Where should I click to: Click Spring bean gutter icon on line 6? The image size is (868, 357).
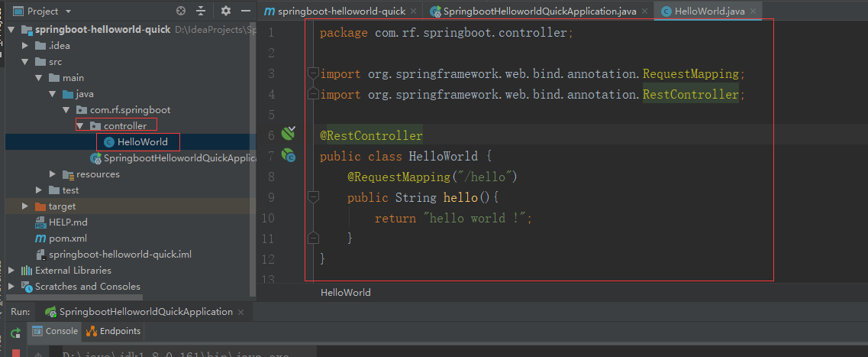click(x=288, y=133)
